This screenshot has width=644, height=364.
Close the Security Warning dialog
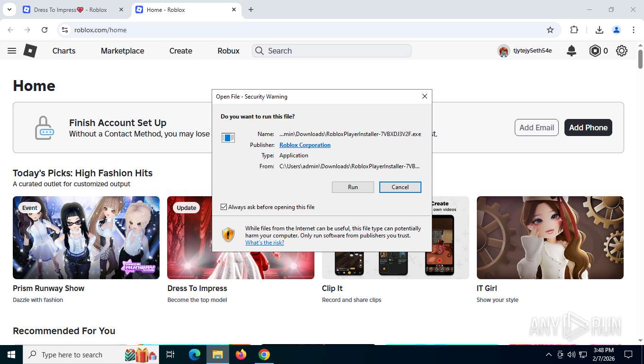(x=425, y=96)
